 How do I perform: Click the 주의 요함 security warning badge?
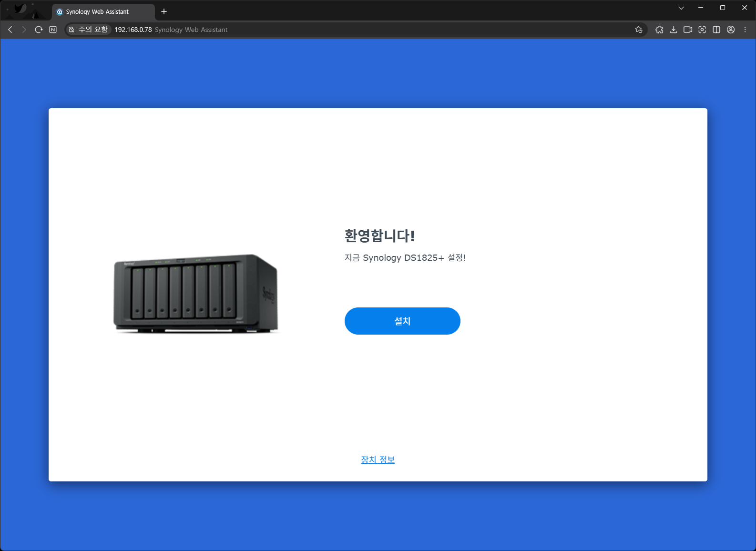[x=88, y=30]
